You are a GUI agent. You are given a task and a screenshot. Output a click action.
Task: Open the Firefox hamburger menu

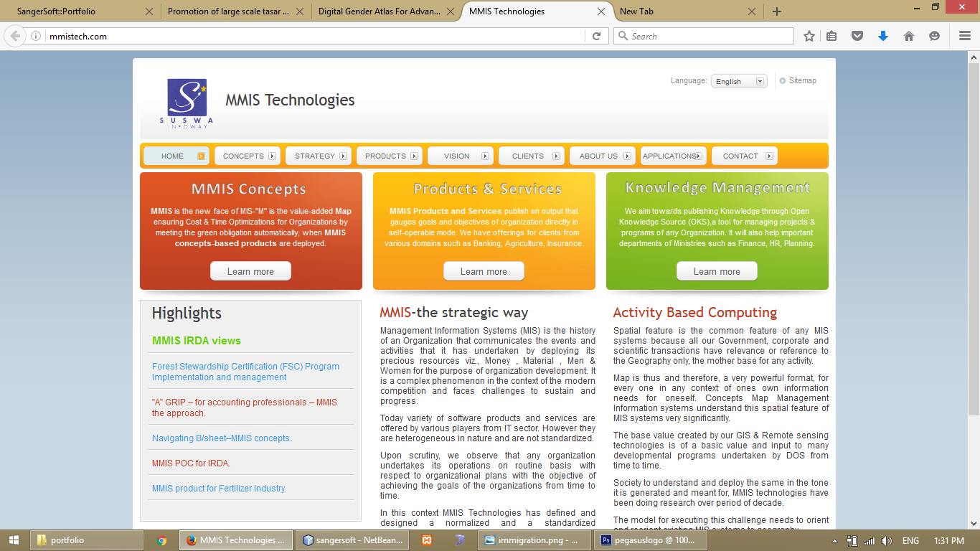(965, 36)
